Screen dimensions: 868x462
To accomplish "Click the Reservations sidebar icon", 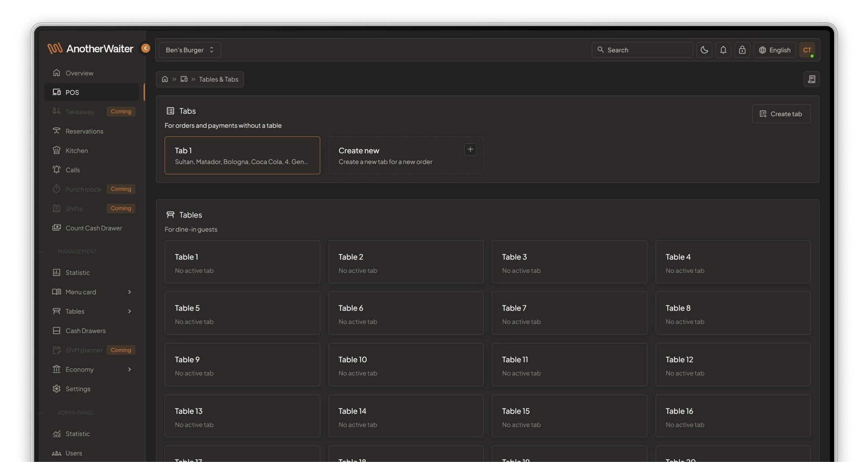I will (x=57, y=131).
